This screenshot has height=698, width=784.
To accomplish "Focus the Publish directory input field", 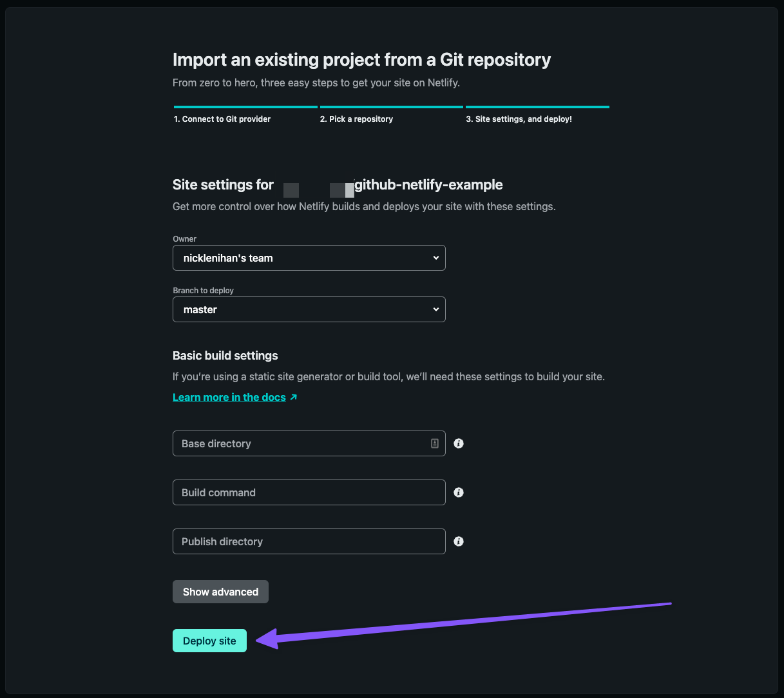I will [x=309, y=541].
